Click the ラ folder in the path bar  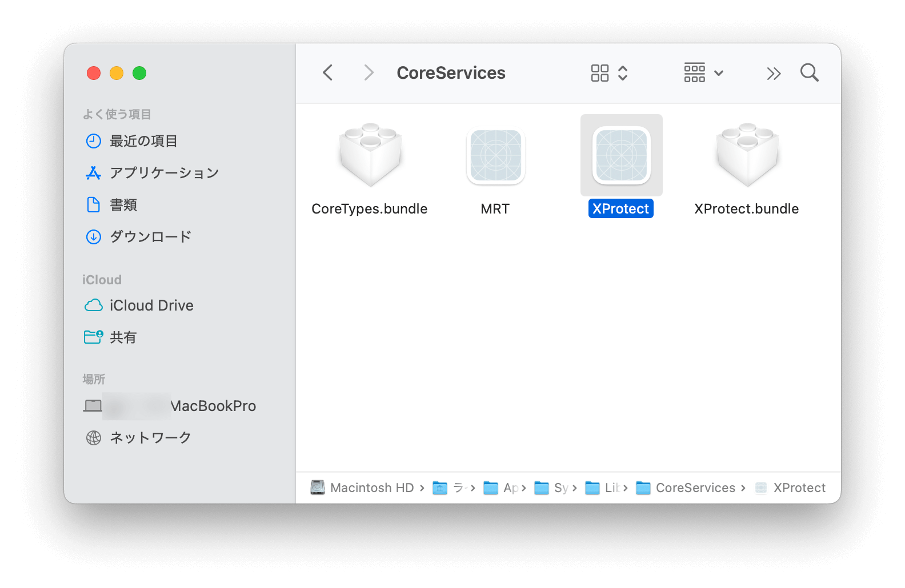[x=449, y=488]
